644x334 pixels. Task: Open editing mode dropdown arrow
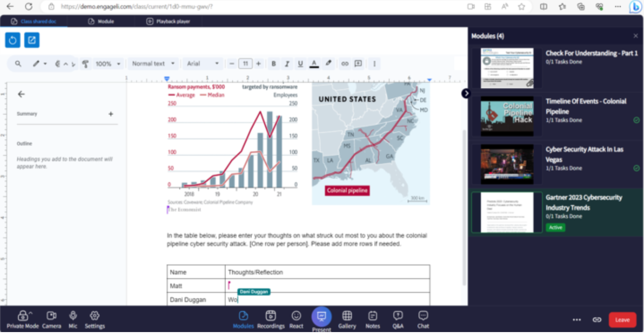[x=45, y=64]
